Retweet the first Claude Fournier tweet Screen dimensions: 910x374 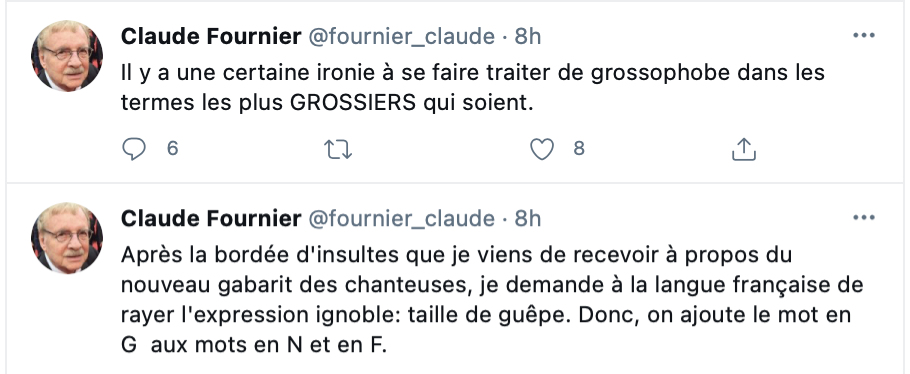pos(338,150)
